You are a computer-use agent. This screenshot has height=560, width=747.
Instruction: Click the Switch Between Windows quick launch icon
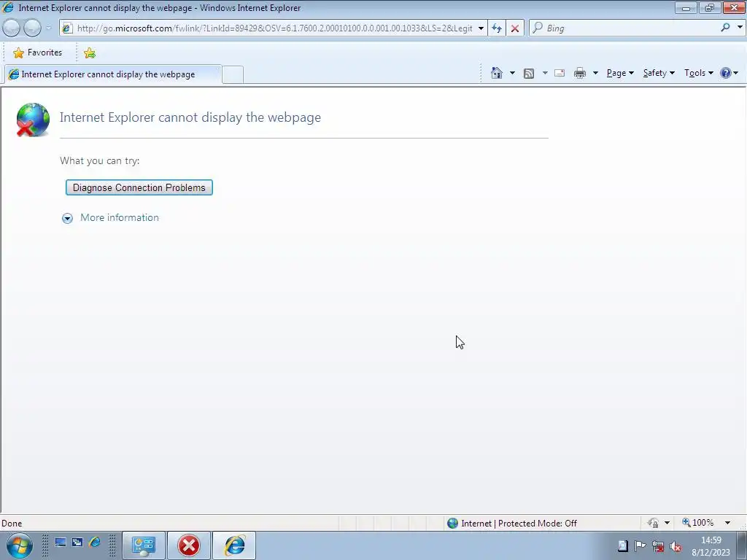pos(77,542)
